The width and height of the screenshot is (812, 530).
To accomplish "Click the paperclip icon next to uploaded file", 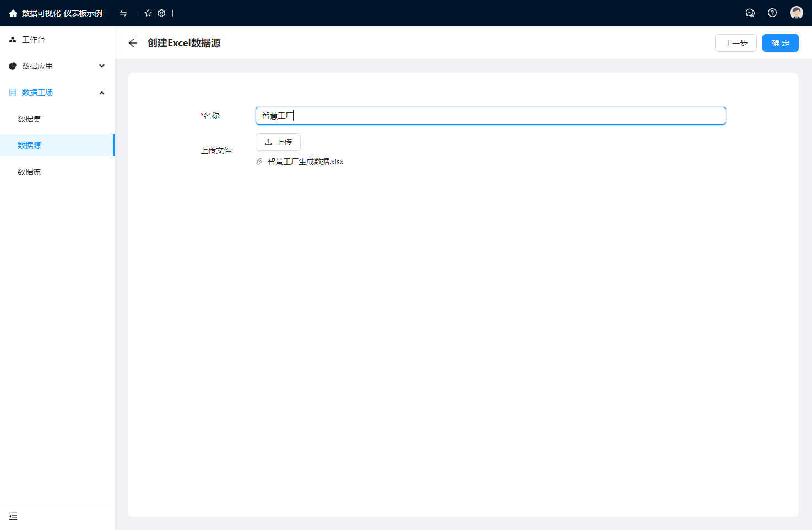I will [259, 161].
